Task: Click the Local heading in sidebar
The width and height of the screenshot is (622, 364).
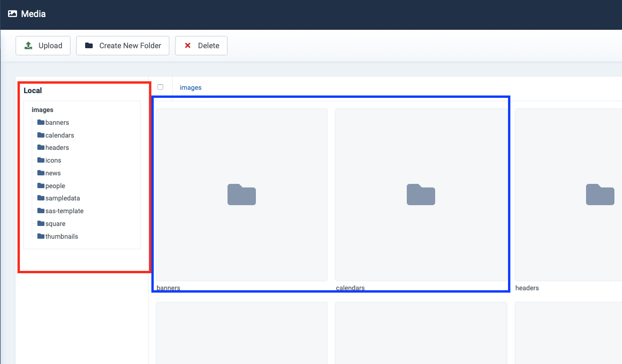Action: [33, 91]
